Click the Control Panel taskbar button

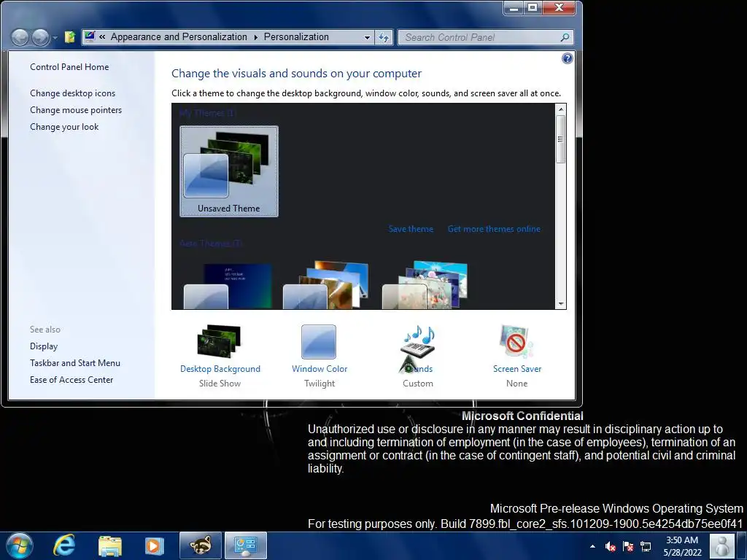(246, 545)
